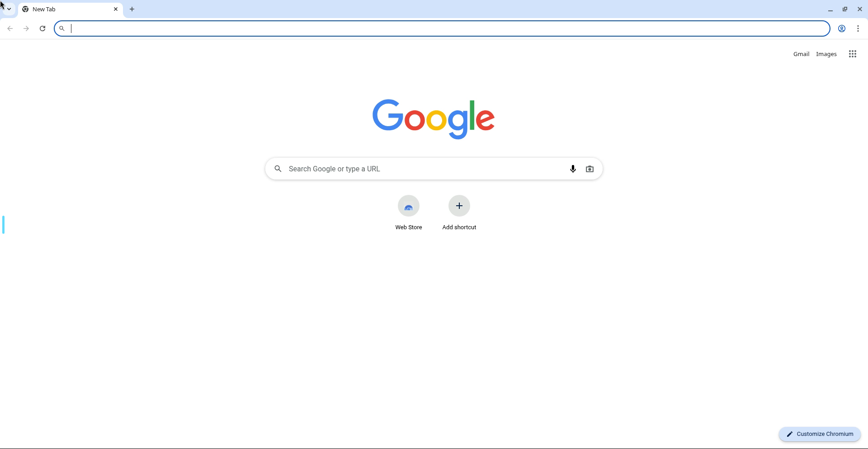Open the Google apps grid
Viewport: 868px width, 449px height.
[x=853, y=54]
